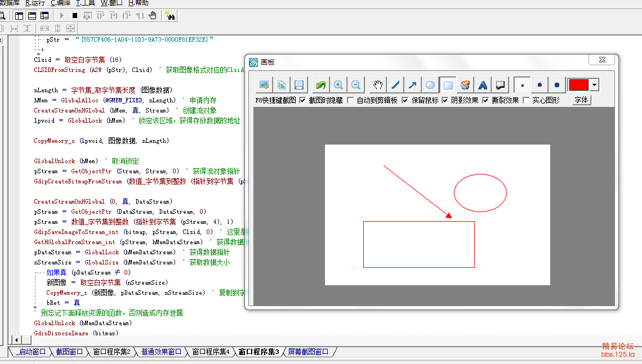Toggle the 保留鼠标 checkbox

(445, 100)
